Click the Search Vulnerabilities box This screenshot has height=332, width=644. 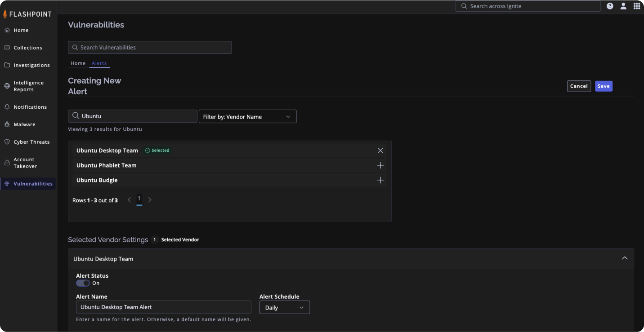pyautogui.click(x=150, y=47)
